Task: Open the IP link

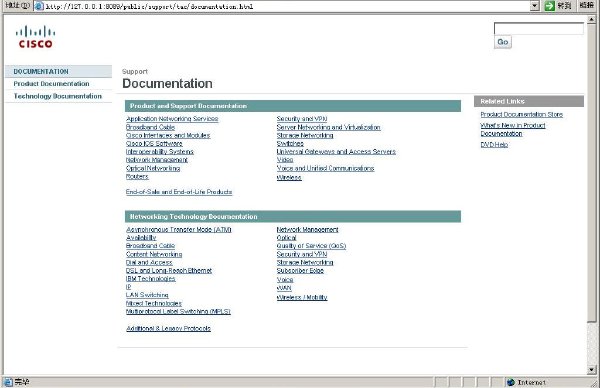Action: [x=129, y=287]
